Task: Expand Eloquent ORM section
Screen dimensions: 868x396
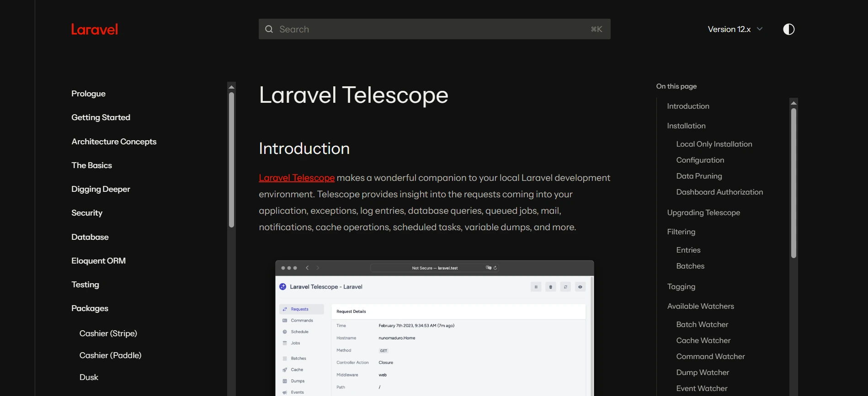Action: [x=98, y=261]
